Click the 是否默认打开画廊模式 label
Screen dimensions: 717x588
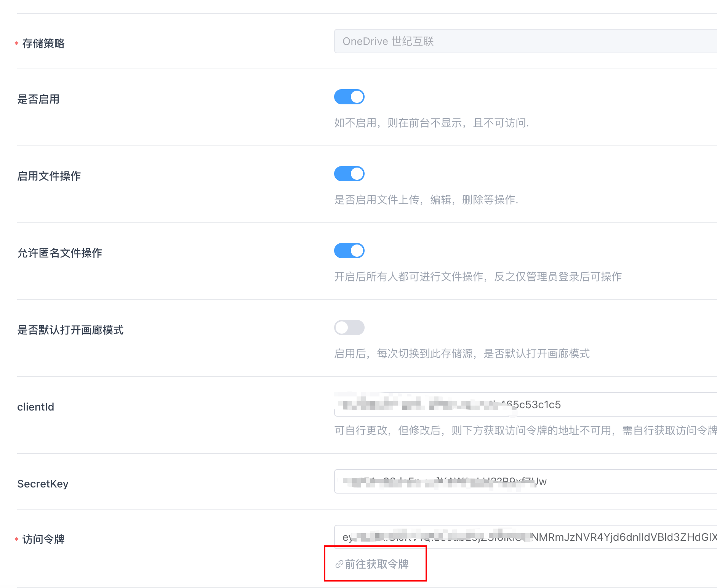70,330
